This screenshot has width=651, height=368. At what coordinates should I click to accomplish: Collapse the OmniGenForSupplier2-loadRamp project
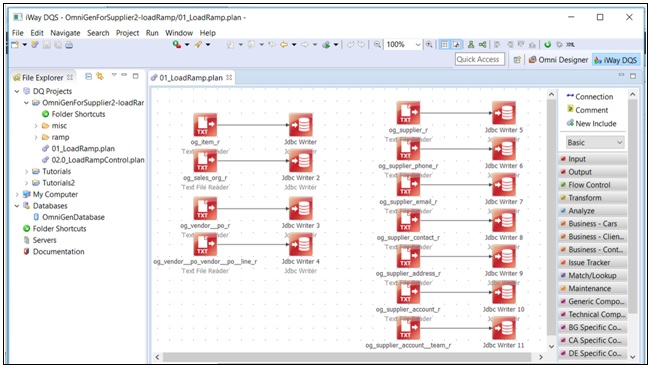coord(26,103)
